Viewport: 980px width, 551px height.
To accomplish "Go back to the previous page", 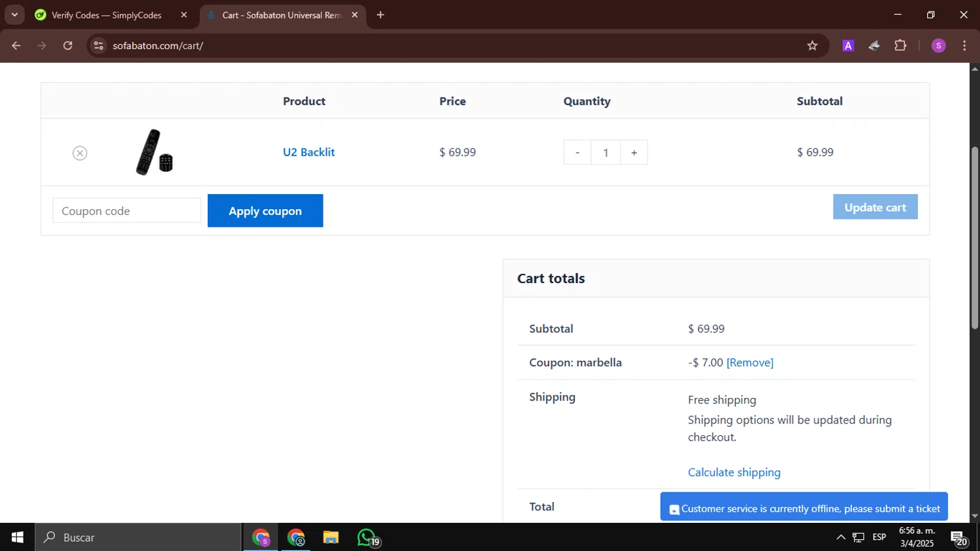I will pos(16,46).
